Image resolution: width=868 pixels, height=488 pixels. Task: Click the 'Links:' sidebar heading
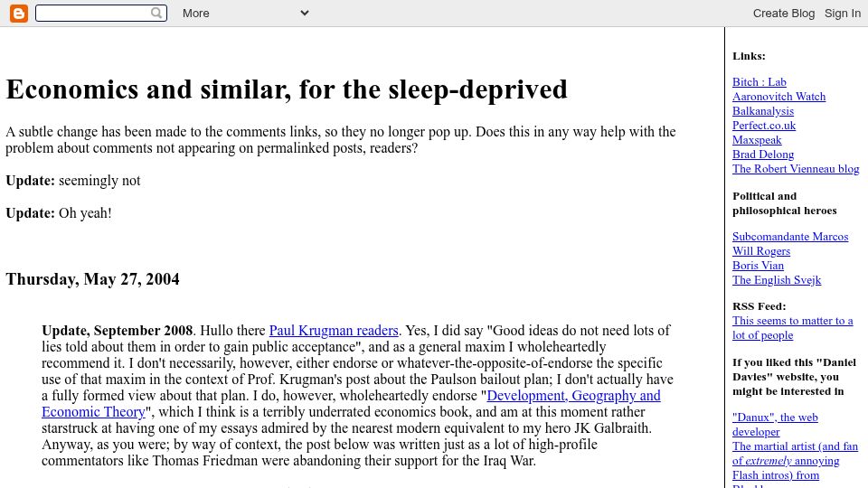tap(749, 56)
